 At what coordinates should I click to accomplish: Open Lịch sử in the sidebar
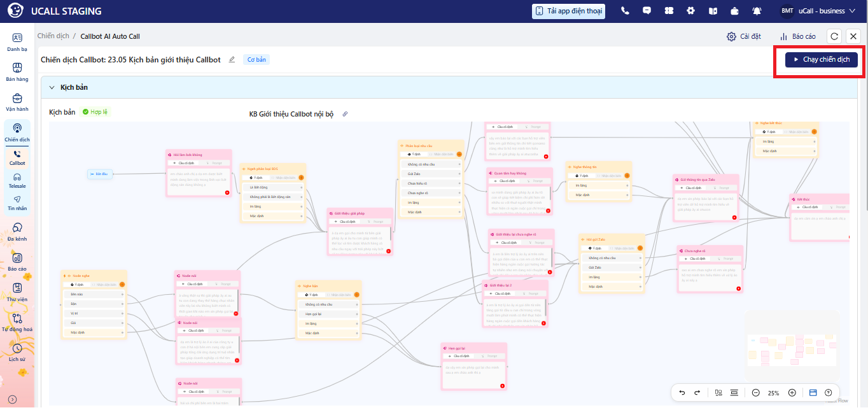[17, 352]
